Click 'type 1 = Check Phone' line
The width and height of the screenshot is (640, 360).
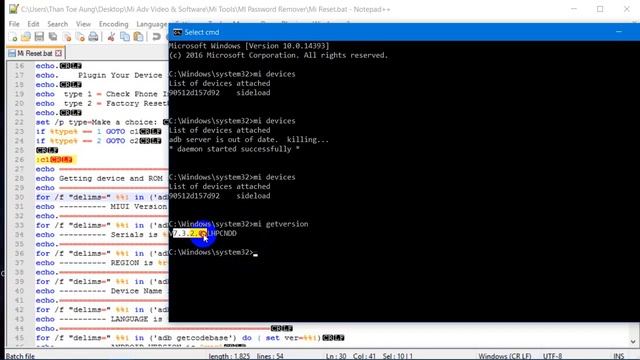[x=101, y=94]
